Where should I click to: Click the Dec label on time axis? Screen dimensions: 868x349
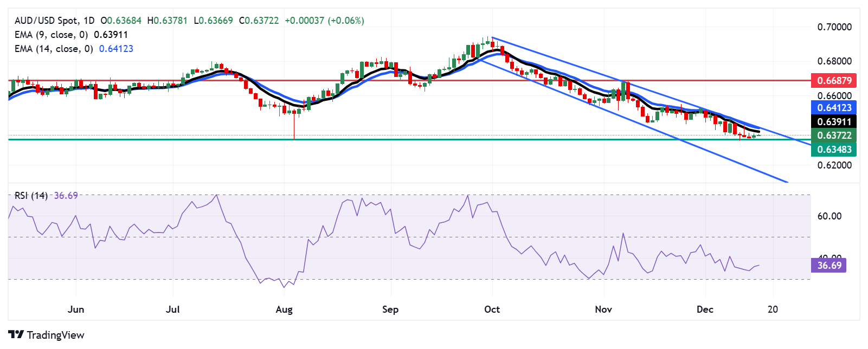pyautogui.click(x=705, y=309)
